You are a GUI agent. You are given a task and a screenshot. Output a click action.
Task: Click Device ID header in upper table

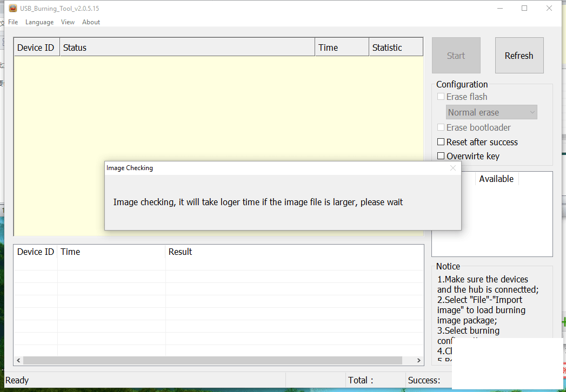coord(37,48)
